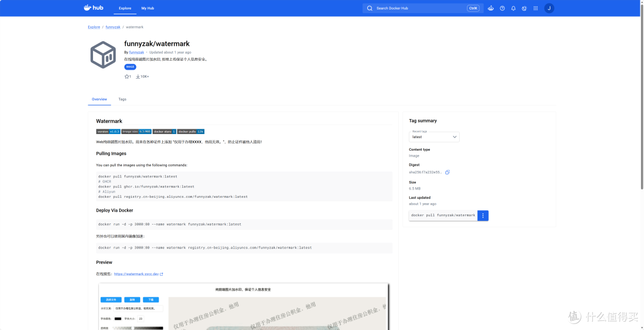Image resolution: width=644 pixels, height=330 pixels.
Task: Click the Watermark README heading
Action: click(x=109, y=121)
